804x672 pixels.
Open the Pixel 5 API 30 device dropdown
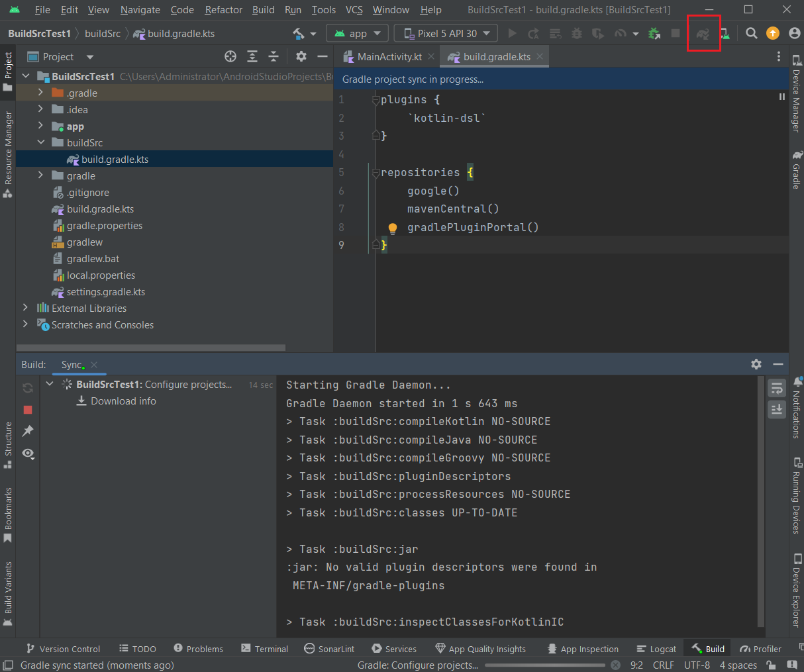pos(446,33)
